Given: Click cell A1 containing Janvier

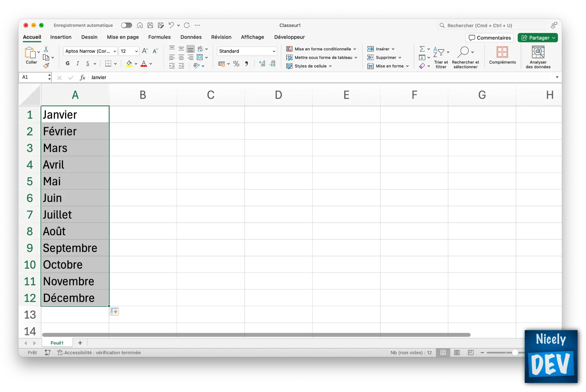Looking at the screenshot, I should tap(75, 114).
